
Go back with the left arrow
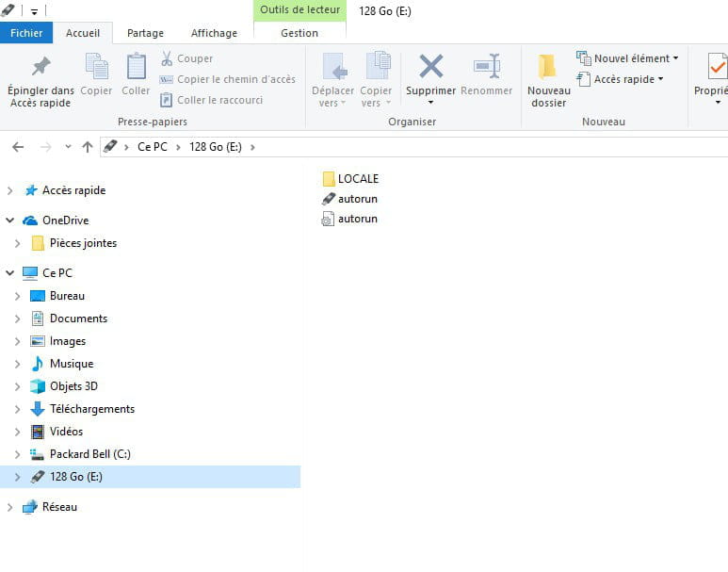[x=18, y=147]
